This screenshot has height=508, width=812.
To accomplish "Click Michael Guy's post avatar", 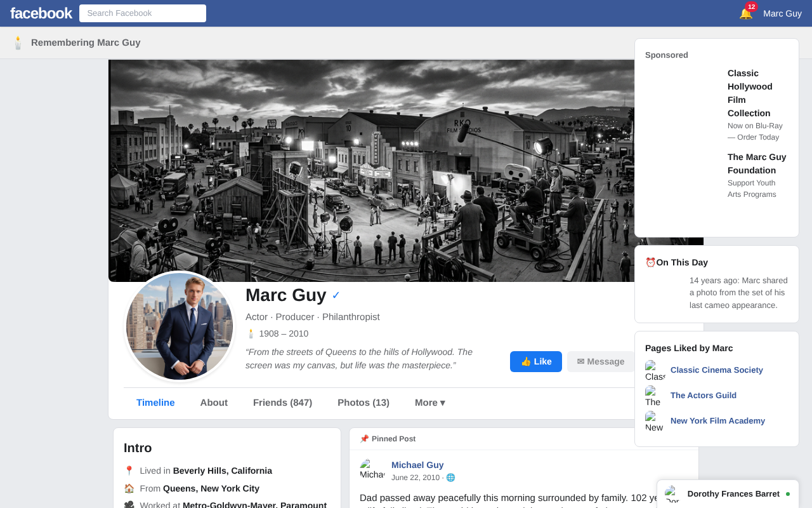I will [x=372, y=471].
